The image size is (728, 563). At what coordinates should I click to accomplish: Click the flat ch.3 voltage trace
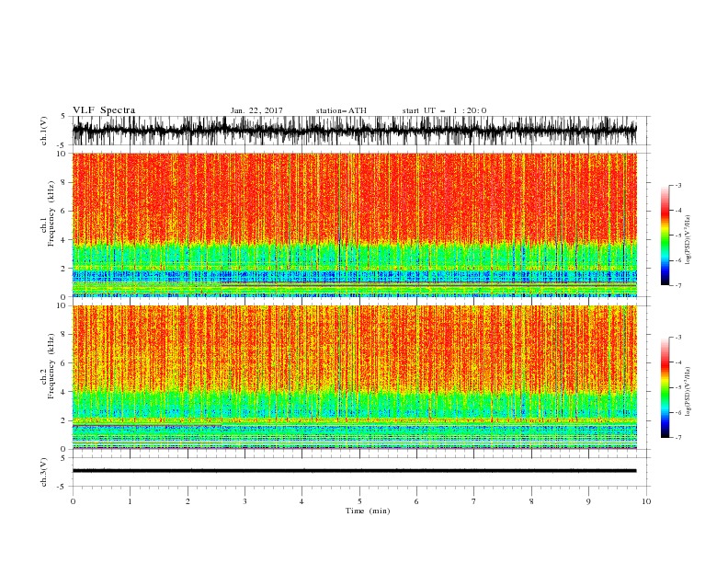pyautogui.click(x=354, y=471)
